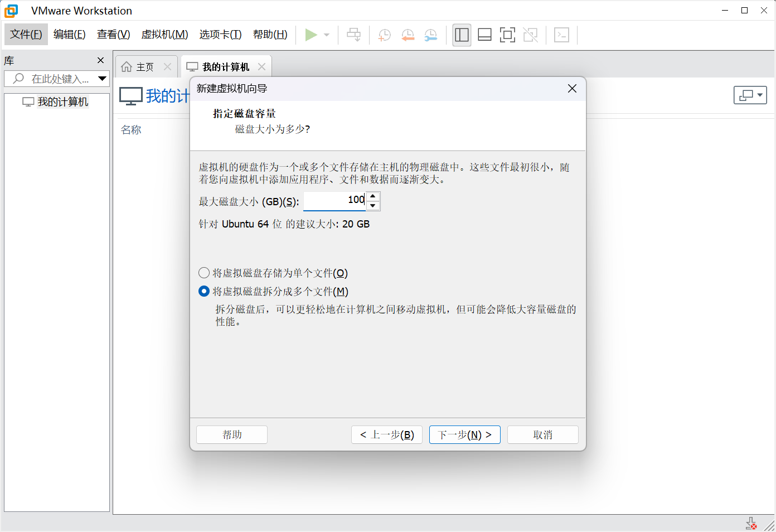Click the 名称 column header
Screen dimensions: 776x532
pyautogui.click(x=132, y=129)
